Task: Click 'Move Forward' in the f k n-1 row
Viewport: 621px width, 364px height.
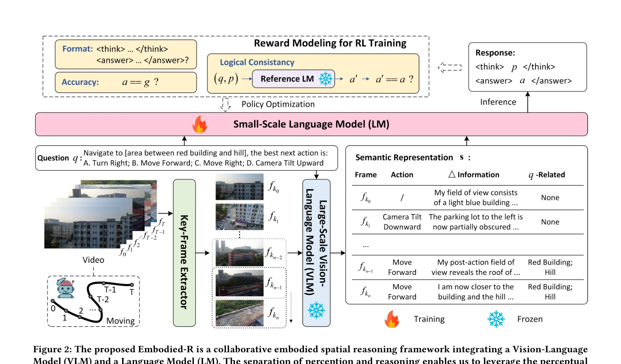Action: pyautogui.click(x=402, y=267)
